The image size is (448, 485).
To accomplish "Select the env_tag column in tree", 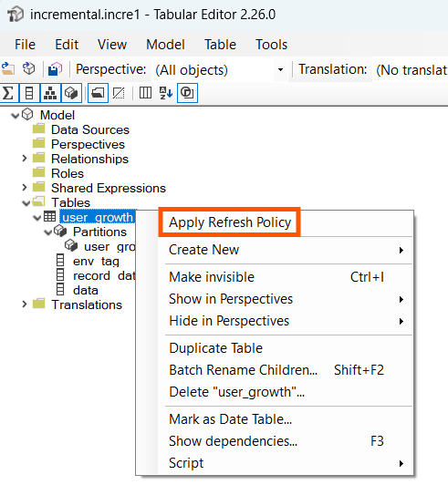I will coord(96,262).
